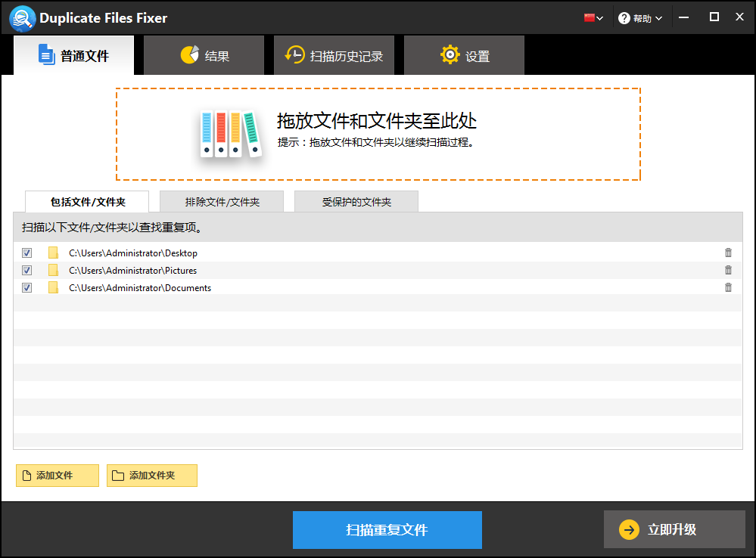Image resolution: width=756 pixels, height=558 pixels.
Task: Minimize the Duplicate Files Fixer window
Action: click(x=683, y=17)
